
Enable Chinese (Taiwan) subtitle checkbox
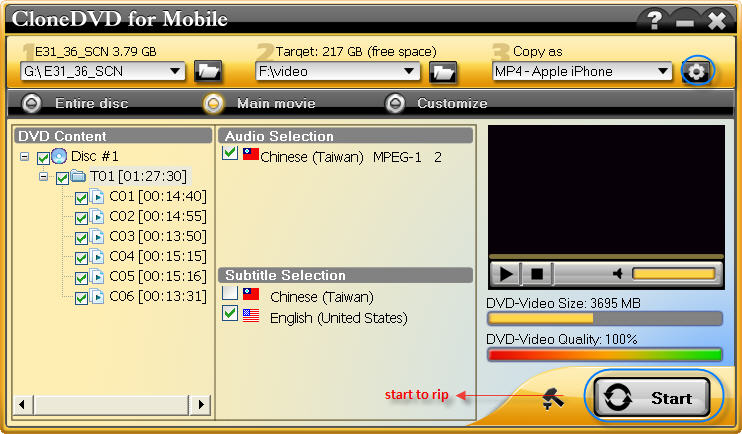(x=230, y=292)
